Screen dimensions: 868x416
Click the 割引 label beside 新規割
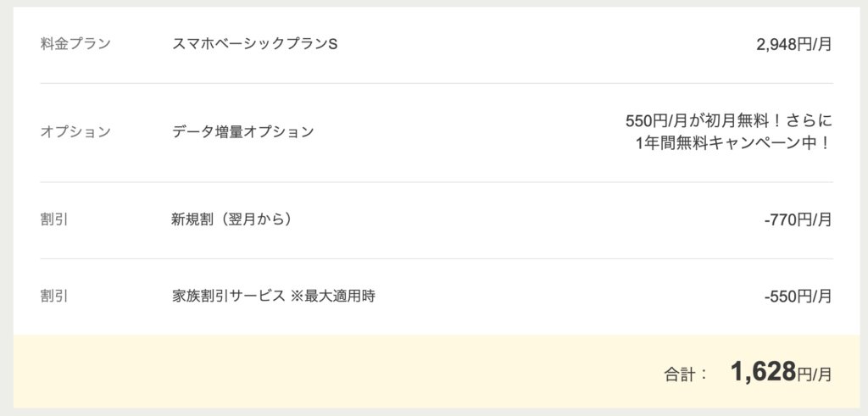(x=54, y=219)
